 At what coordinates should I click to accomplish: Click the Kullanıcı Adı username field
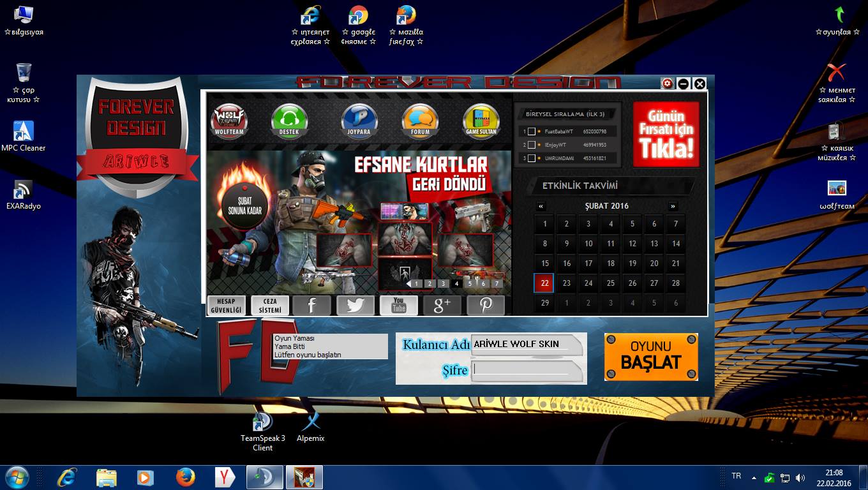coord(527,345)
